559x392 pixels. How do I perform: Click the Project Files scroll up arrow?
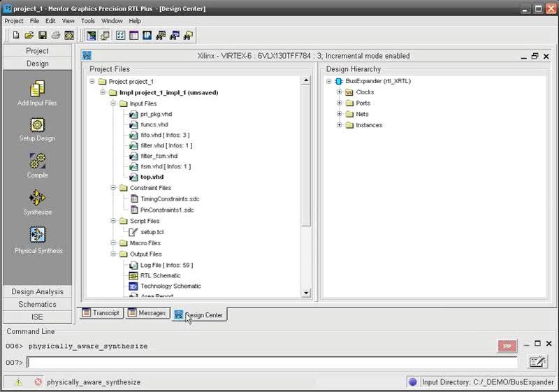pyautogui.click(x=306, y=80)
